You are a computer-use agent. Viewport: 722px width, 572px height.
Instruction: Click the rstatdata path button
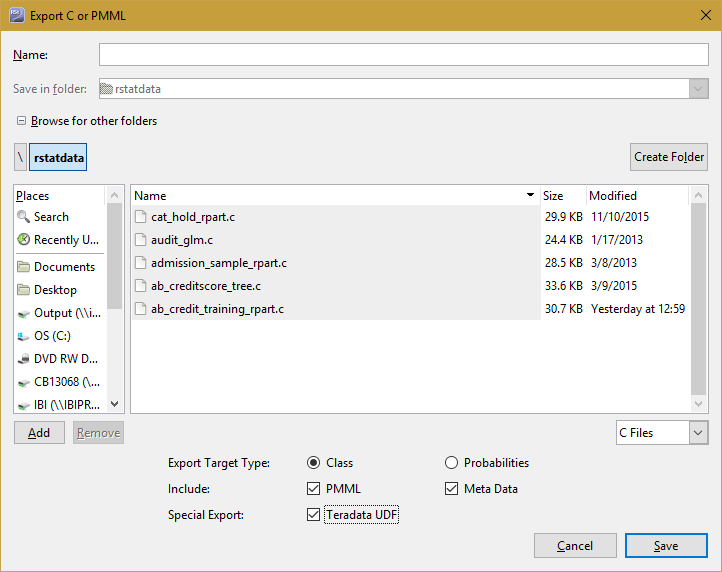[x=58, y=157]
